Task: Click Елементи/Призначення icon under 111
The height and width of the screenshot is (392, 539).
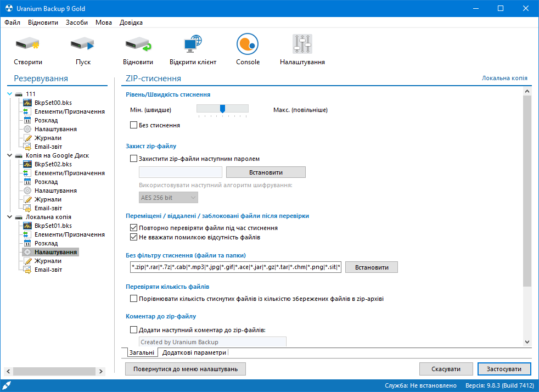Action: pos(27,111)
